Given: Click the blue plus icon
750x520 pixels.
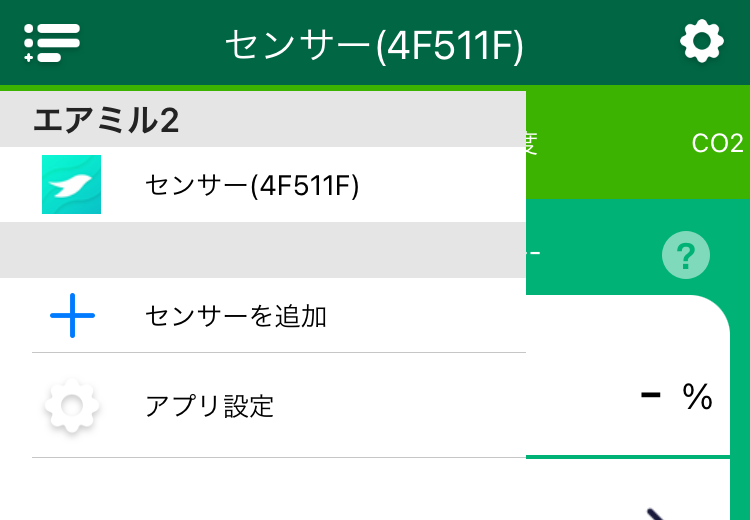Looking at the screenshot, I should (72, 316).
